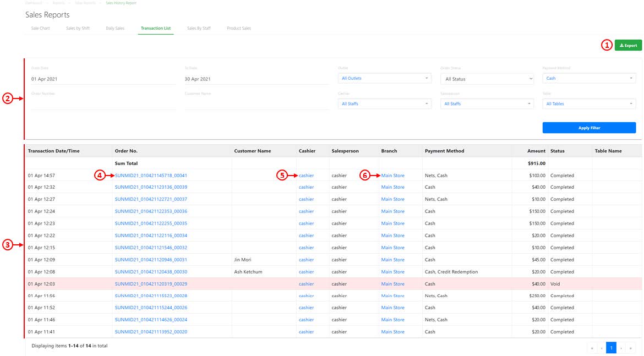Viewport: 644px width, 356px height.
Task: Select the Sale Chart tab
Action: pos(40,28)
